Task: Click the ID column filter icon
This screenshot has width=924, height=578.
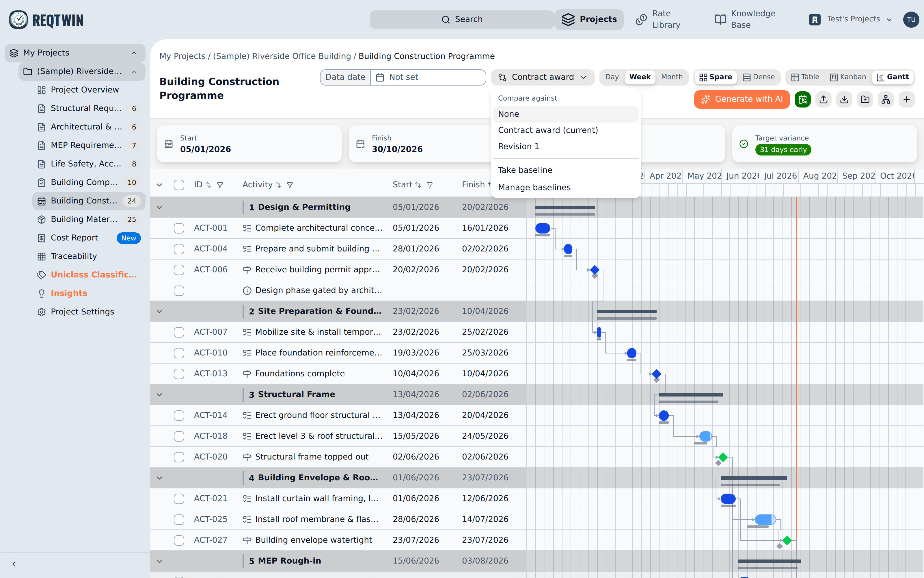Action: [220, 185]
